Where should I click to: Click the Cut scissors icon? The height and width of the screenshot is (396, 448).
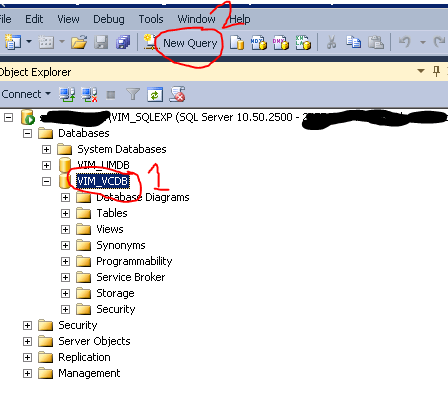click(x=331, y=42)
